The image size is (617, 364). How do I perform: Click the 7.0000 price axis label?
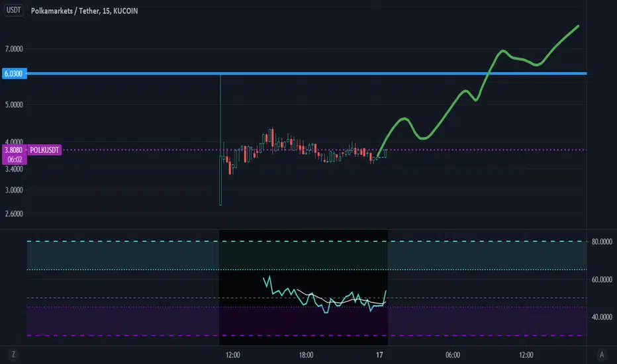pyautogui.click(x=14, y=49)
